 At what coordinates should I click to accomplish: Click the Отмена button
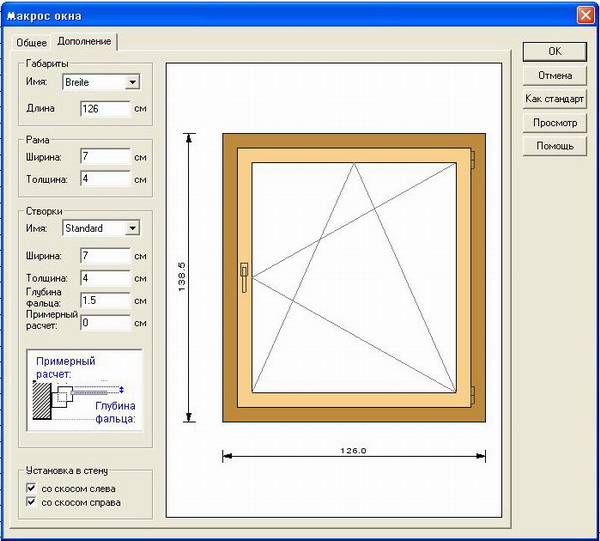pos(554,75)
